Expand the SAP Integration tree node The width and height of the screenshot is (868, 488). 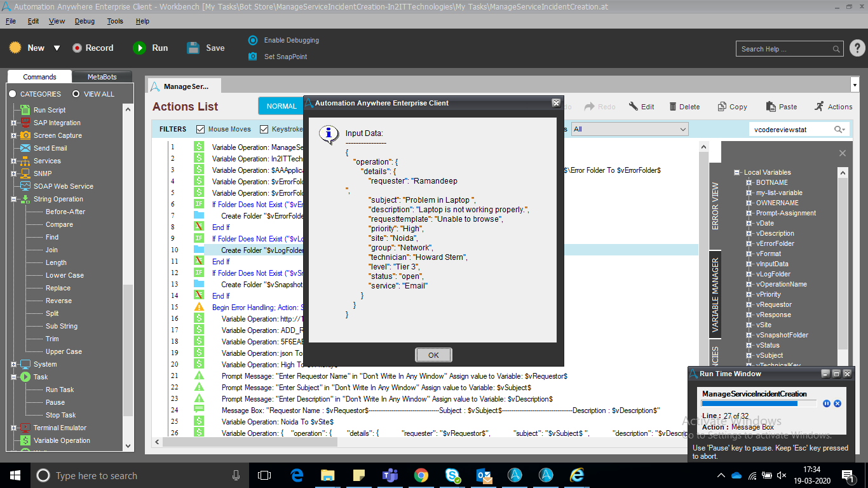click(14, 123)
